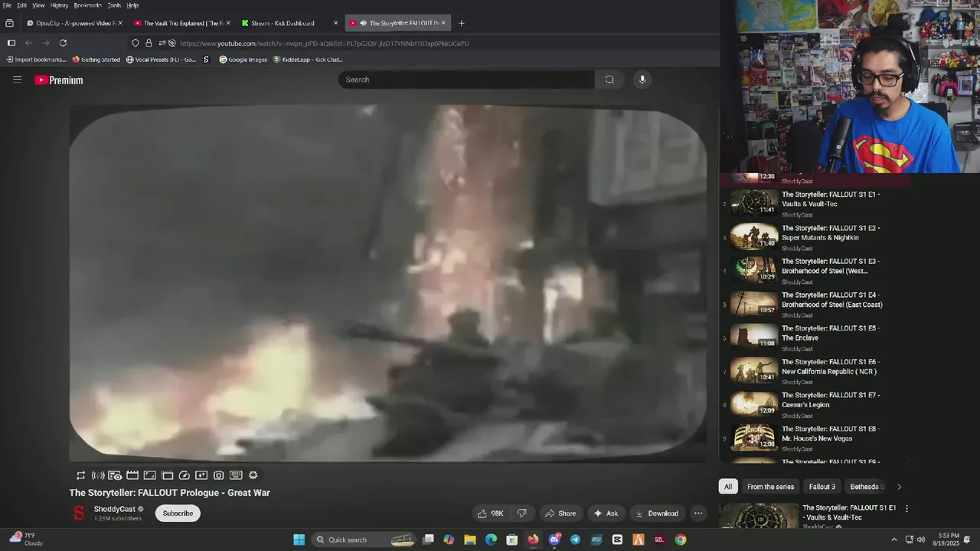Open the File menu
This screenshot has width=980, height=551.
click(x=7, y=5)
